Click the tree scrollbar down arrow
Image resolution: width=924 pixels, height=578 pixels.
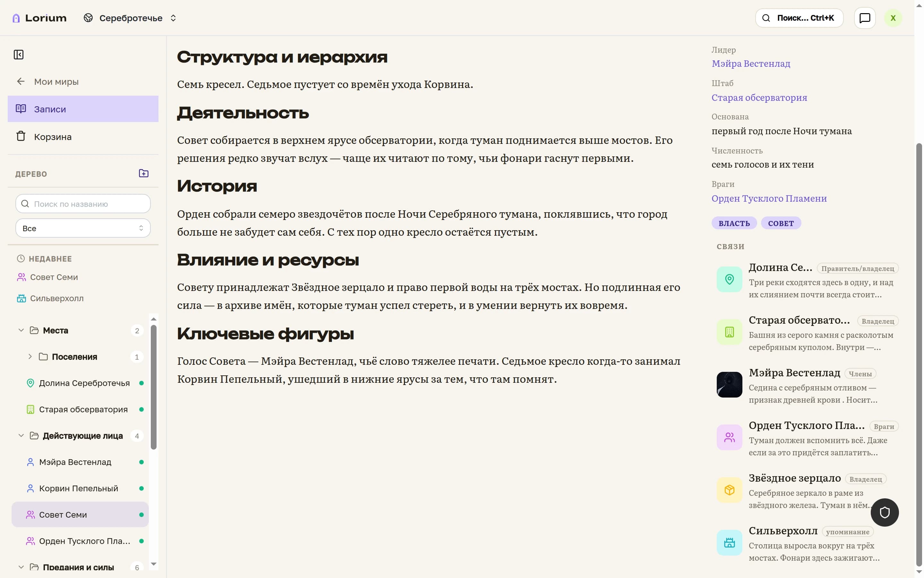pyautogui.click(x=153, y=564)
